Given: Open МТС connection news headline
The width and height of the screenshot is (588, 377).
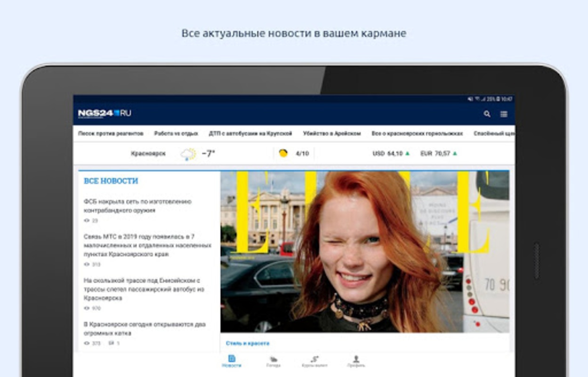Looking at the screenshot, I should pyautogui.click(x=147, y=245).
